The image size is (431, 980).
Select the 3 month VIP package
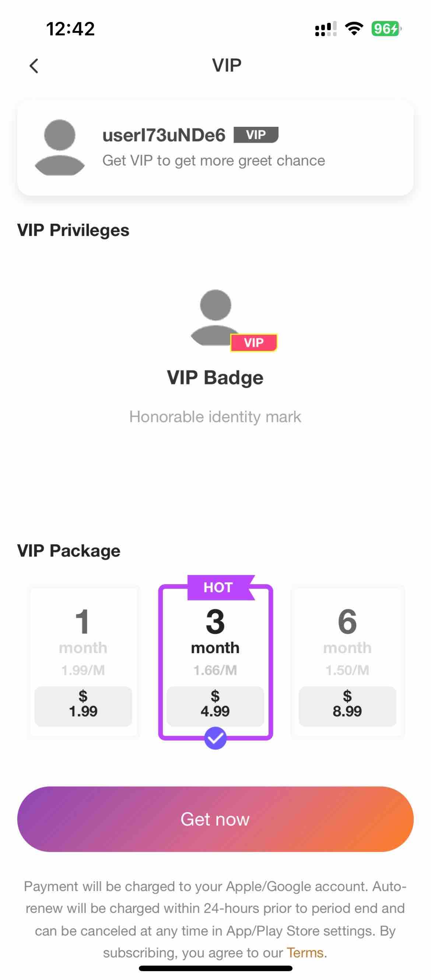click(x=215, y=662)
